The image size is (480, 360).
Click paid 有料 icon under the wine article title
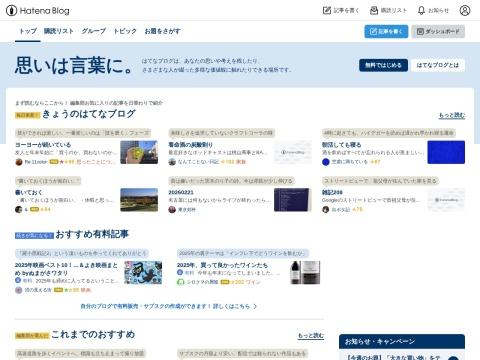180,273
